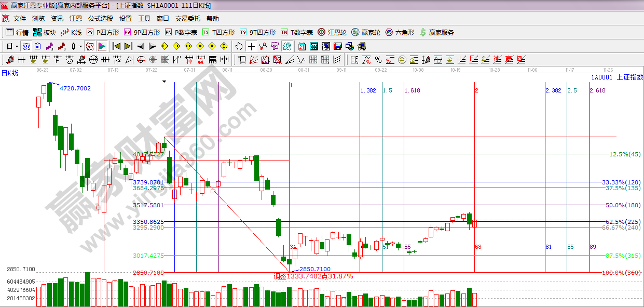Open the candlestick style dropdown arrow

pos(80,46)
